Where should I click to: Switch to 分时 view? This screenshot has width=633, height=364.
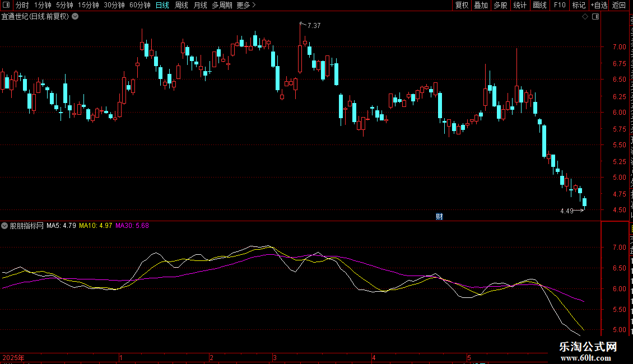(x=22, y=5)
